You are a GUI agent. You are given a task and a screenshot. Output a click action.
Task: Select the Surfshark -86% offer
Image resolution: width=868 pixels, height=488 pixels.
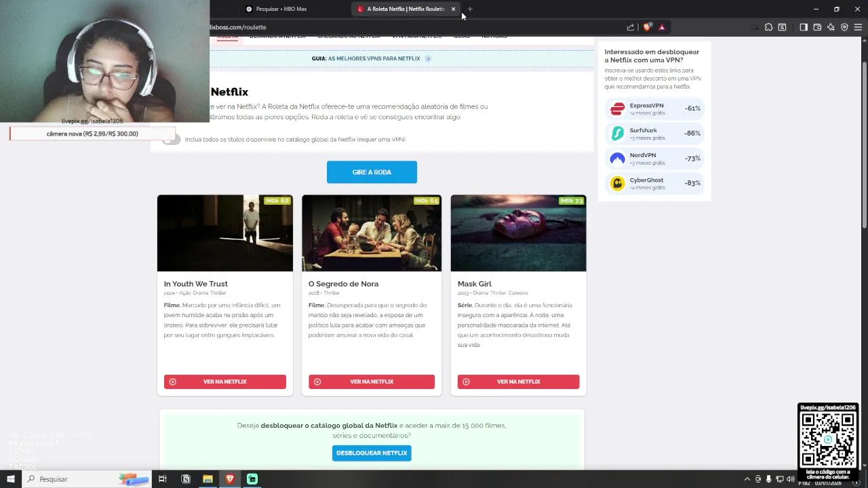(x=654, y=134)
